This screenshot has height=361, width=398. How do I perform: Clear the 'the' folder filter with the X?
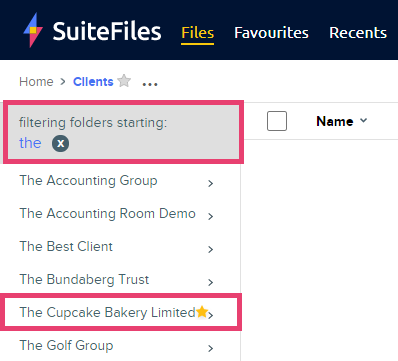point(60,144)
